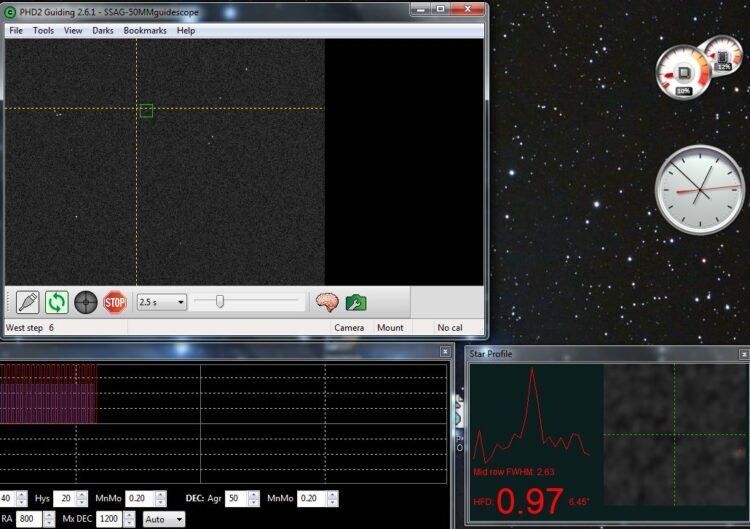Open the File menu
This screenshot has height=529, width=750.
[16, 31]
